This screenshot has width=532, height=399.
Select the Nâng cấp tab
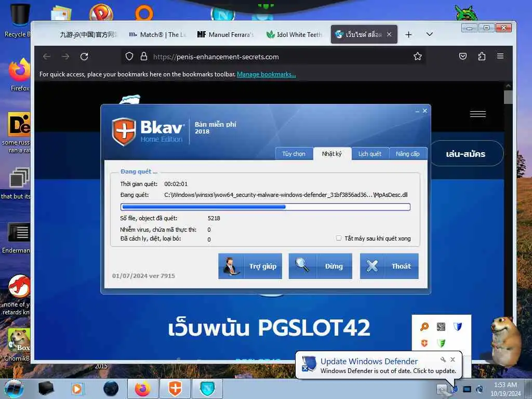[407, 154]
